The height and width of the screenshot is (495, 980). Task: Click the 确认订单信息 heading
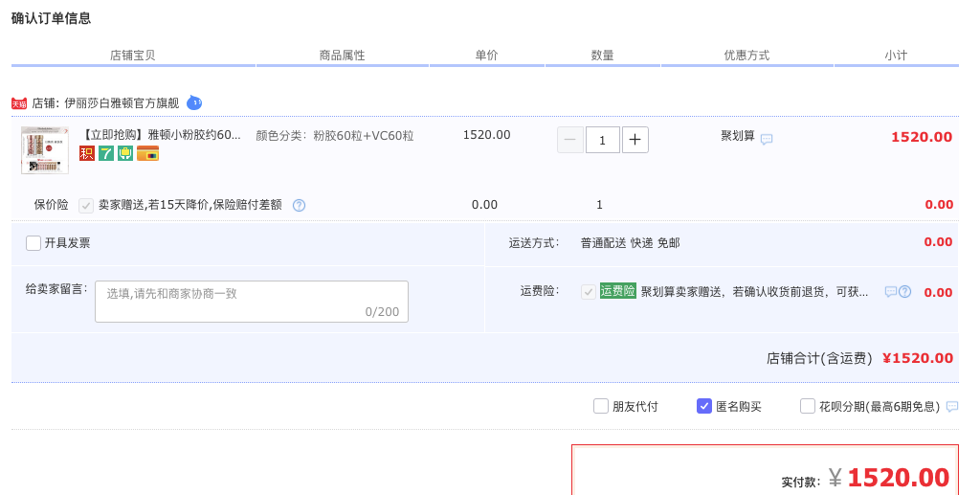point(52,19)
